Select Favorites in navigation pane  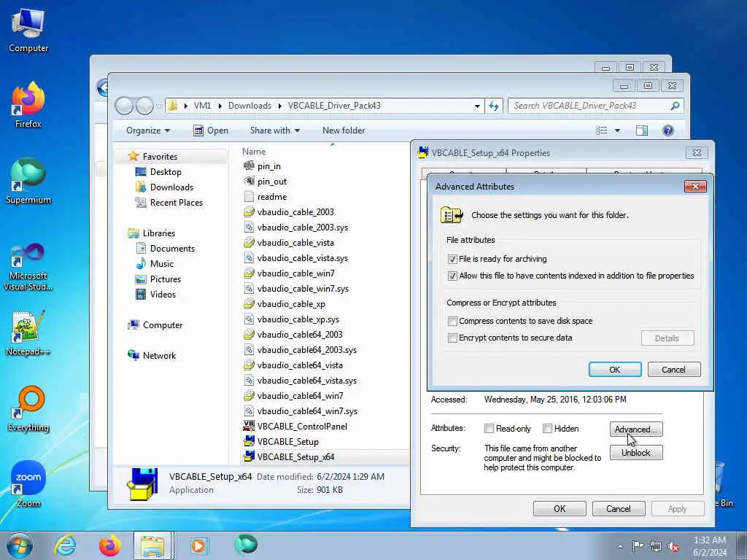click(x=160, y=157)
